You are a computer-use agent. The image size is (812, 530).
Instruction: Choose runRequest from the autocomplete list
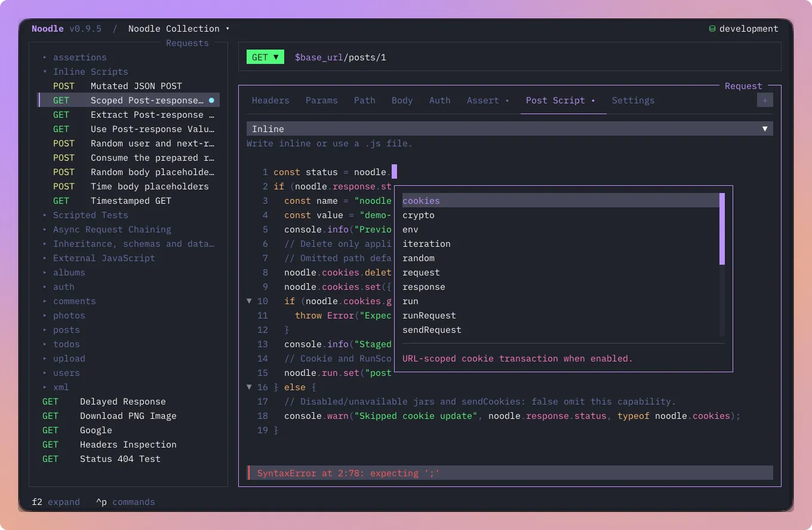tap(561, 315)
